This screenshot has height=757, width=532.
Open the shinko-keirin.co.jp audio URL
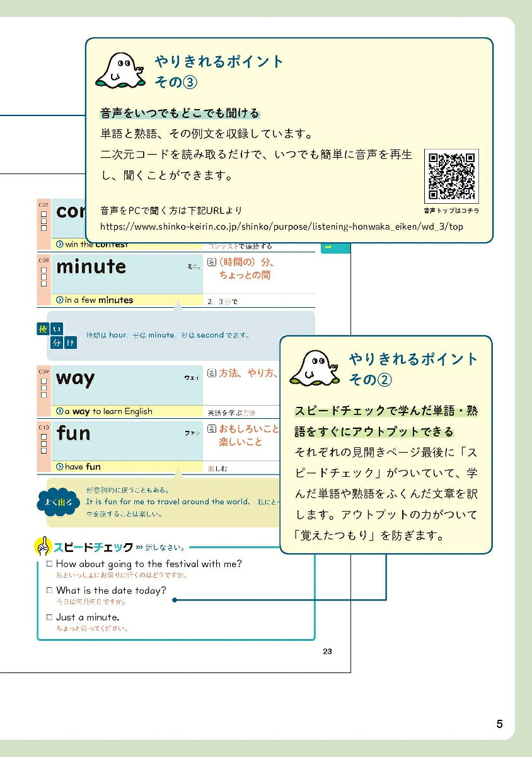point(282,226)
